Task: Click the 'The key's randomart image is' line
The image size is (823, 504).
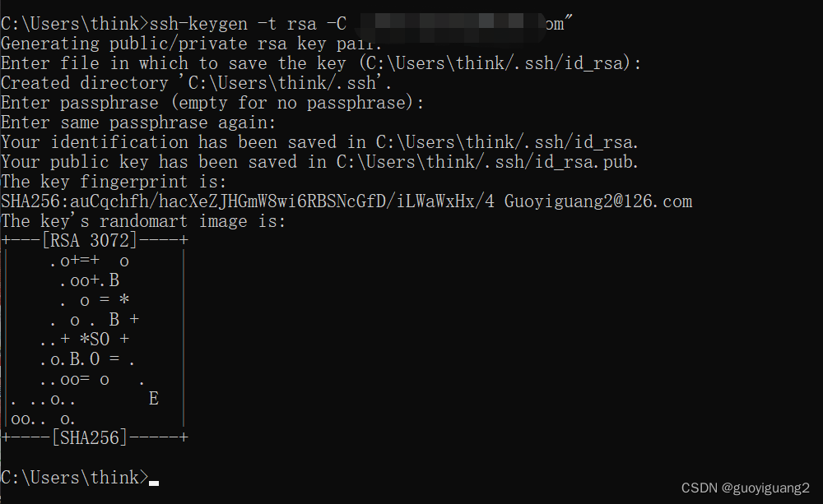Action: click(x=143, y=221)
